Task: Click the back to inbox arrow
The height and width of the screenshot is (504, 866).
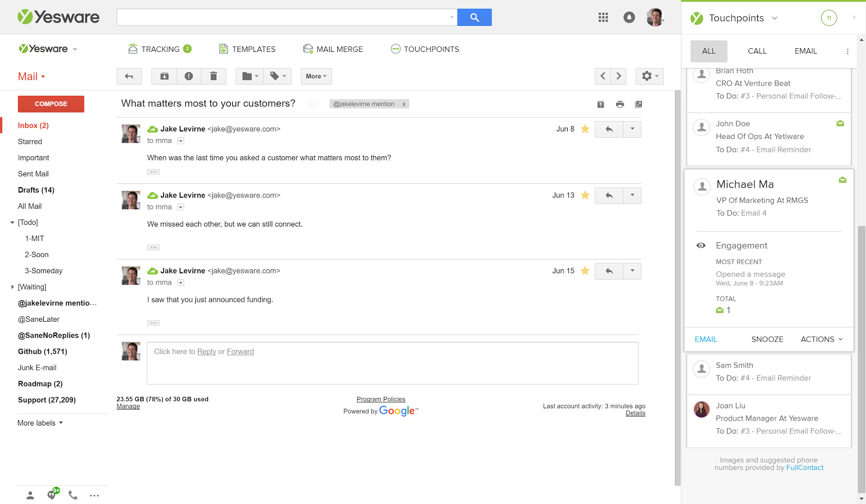Action: [x=129, y=76]
